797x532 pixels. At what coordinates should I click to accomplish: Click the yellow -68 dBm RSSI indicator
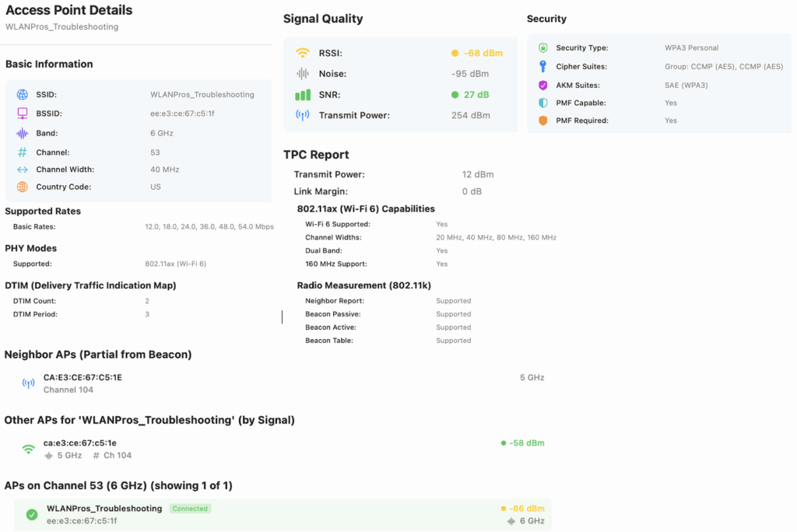pos(477,54)
